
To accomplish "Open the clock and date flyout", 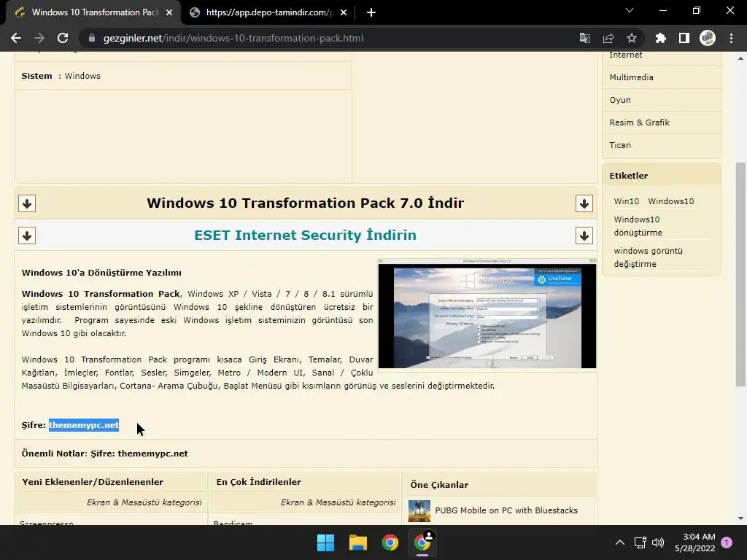I will pyautogui.click(x=694, y=542).
